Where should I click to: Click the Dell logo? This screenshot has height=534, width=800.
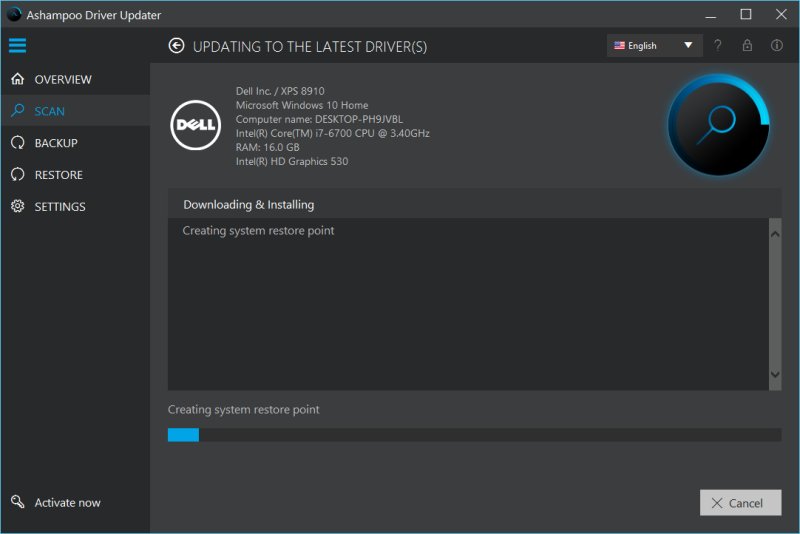(x=195, y=125)
